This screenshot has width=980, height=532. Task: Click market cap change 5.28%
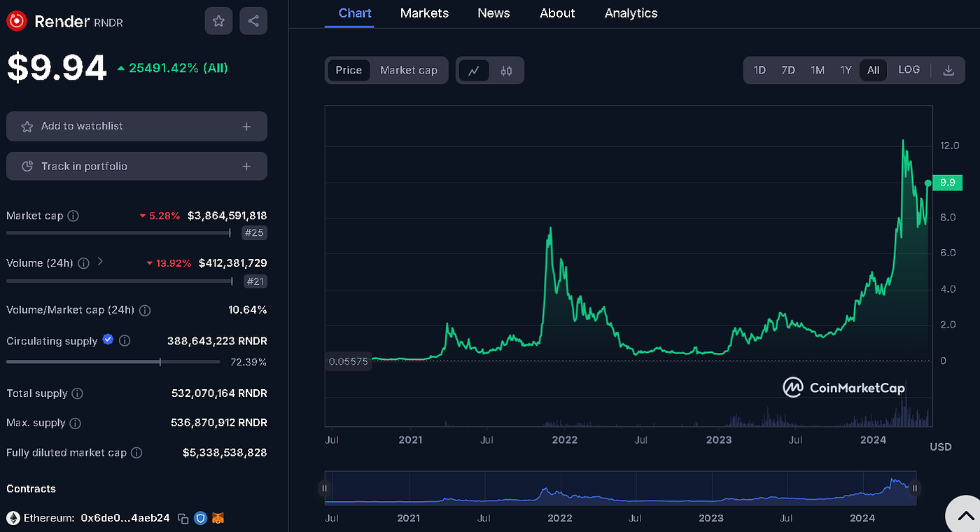pos(160,216)
